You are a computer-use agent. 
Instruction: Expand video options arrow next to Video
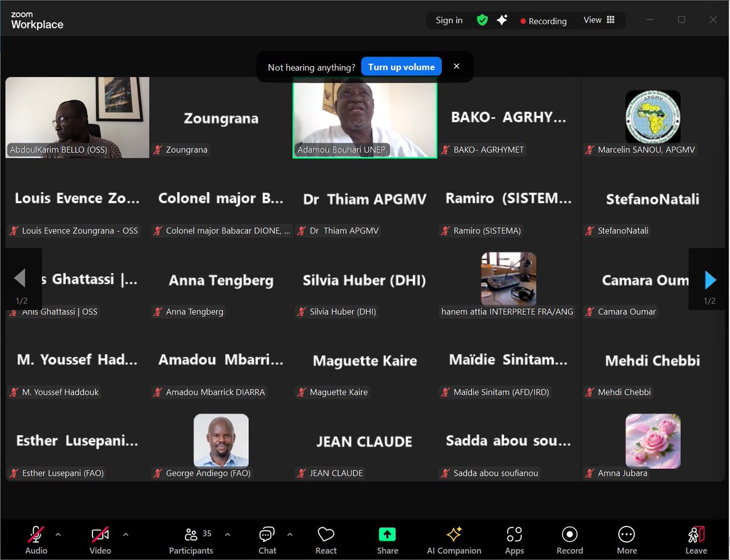point(125,534)
